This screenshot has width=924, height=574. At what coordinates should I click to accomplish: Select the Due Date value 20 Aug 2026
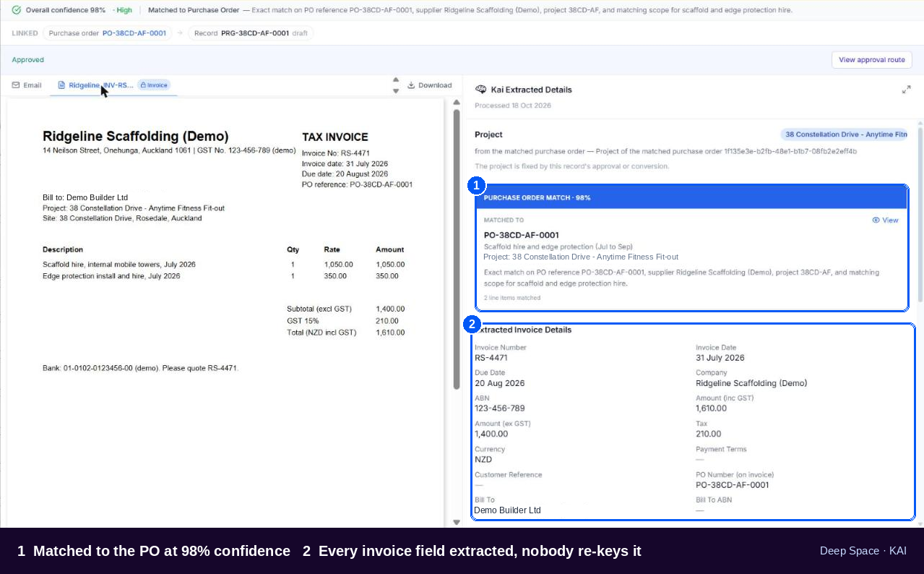coord(500,383)
